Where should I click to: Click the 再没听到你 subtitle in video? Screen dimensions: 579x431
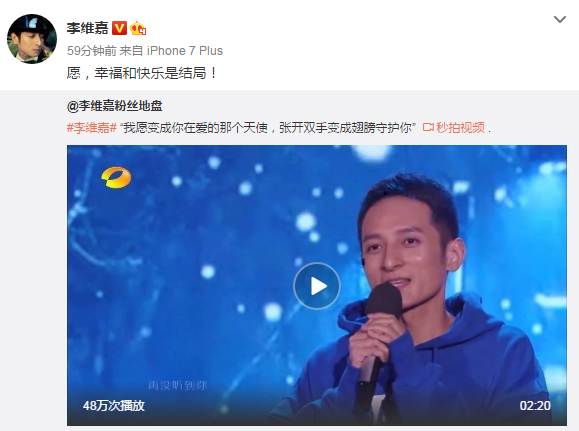pyautogui.click(x=178, y=386)
